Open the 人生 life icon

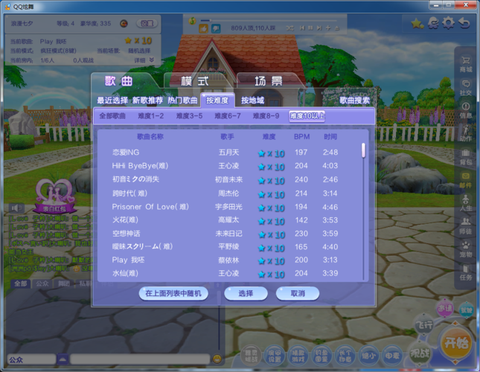[x=466, y=203]
